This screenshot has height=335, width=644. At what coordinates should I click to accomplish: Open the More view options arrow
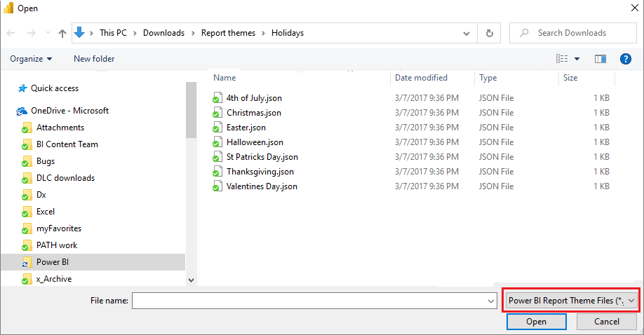577,59
